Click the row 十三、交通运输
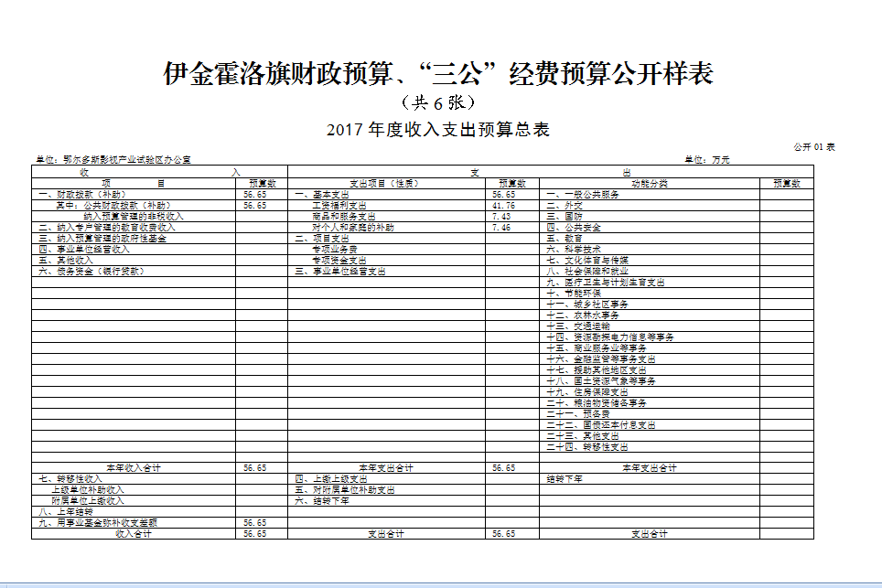This screenshot has height=588, width=882. coord(649,326)
